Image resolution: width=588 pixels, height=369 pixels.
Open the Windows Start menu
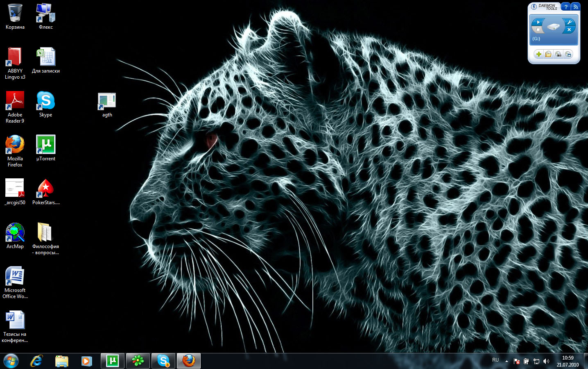pyautogui.click(x=11, y=361)
